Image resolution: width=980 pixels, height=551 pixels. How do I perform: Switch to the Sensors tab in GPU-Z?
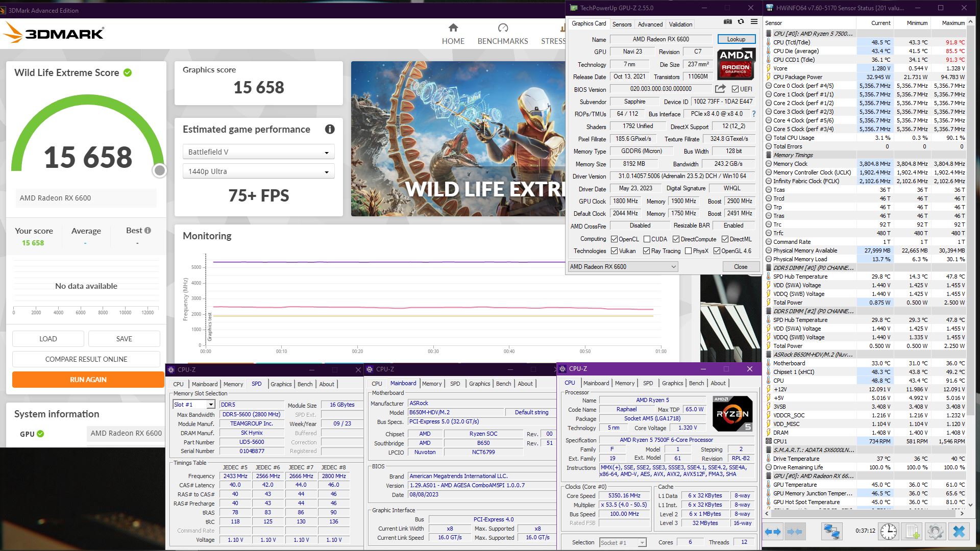[622, 24]
